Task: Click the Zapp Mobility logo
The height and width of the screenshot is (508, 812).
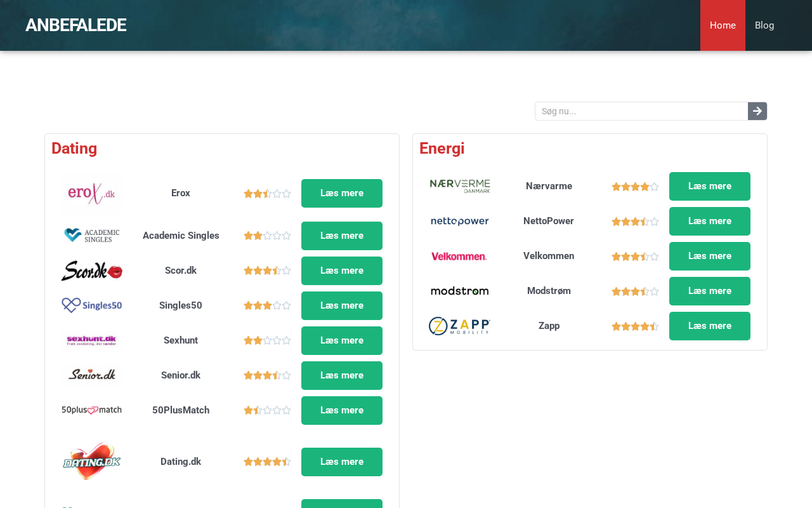Action: pos(459,326)
